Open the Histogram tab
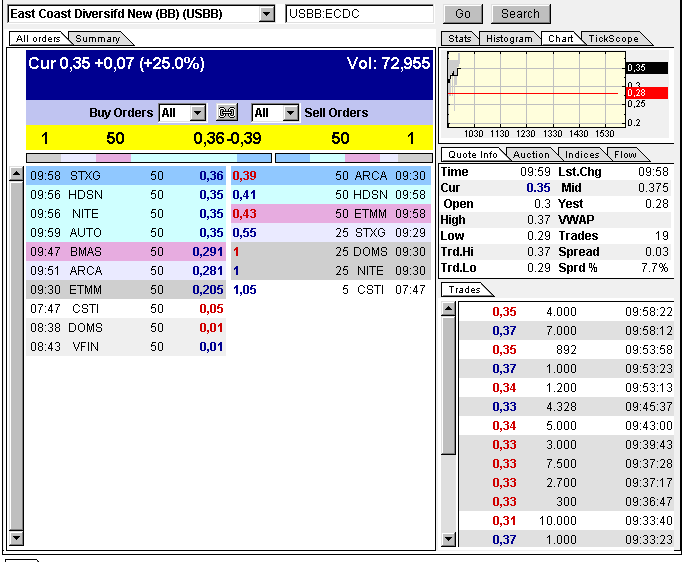Viewport: 688px width, 562px height. (x=509, y=39)
